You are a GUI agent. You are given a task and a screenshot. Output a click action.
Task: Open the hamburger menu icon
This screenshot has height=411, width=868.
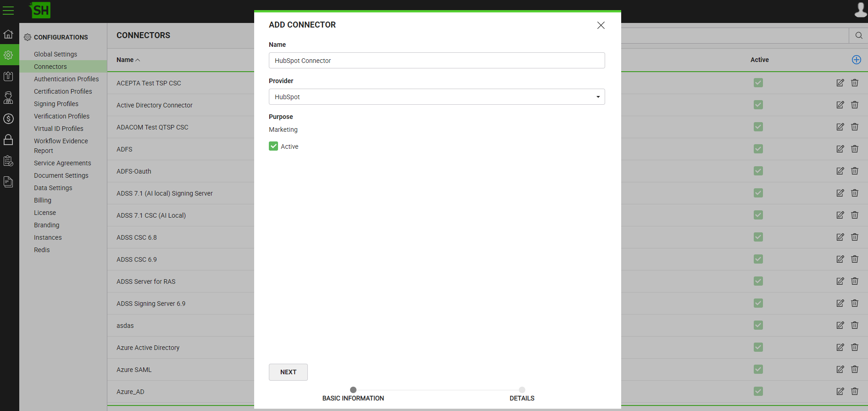[x=8, y=11]
